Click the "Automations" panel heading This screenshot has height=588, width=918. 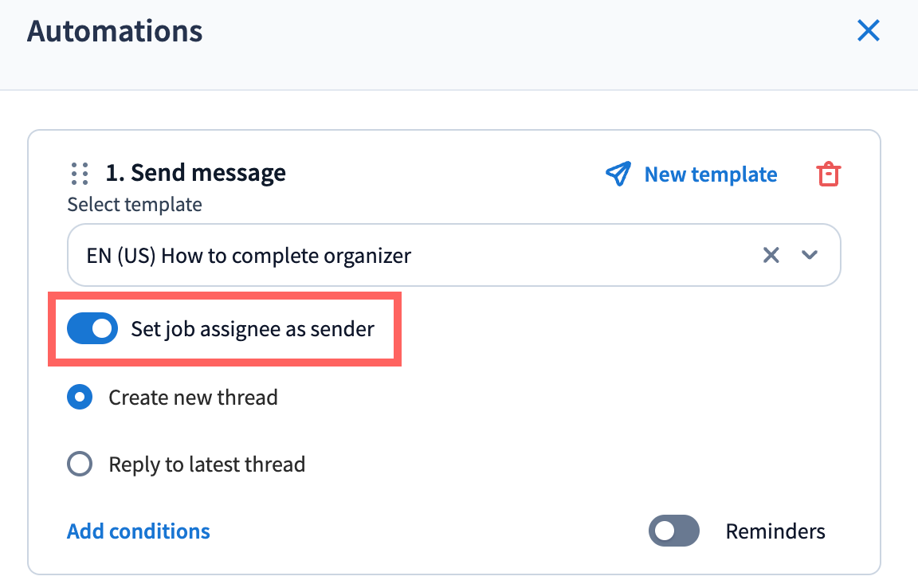[x=115, y=32]
